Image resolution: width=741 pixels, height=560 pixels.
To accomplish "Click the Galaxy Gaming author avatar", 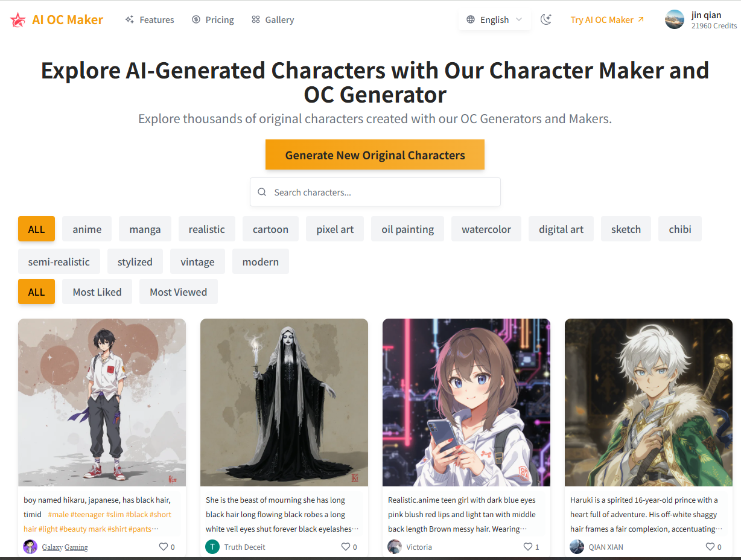I will pos(30,547).
